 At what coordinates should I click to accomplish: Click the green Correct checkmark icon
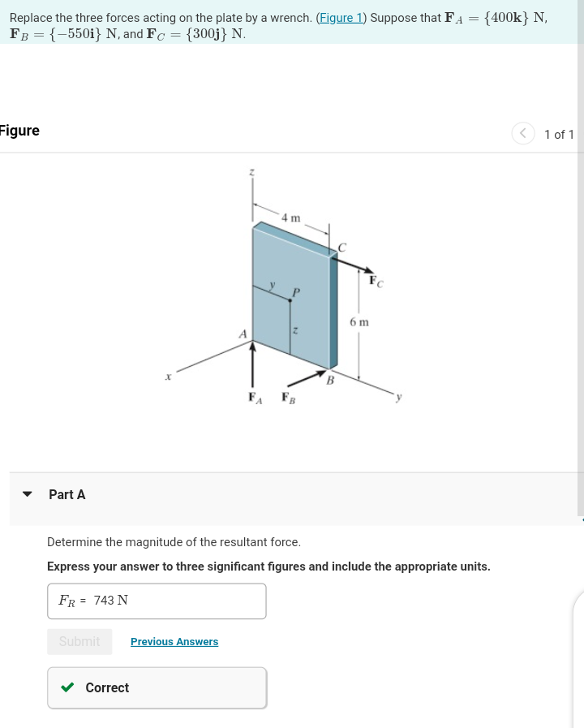pos(69,687)
